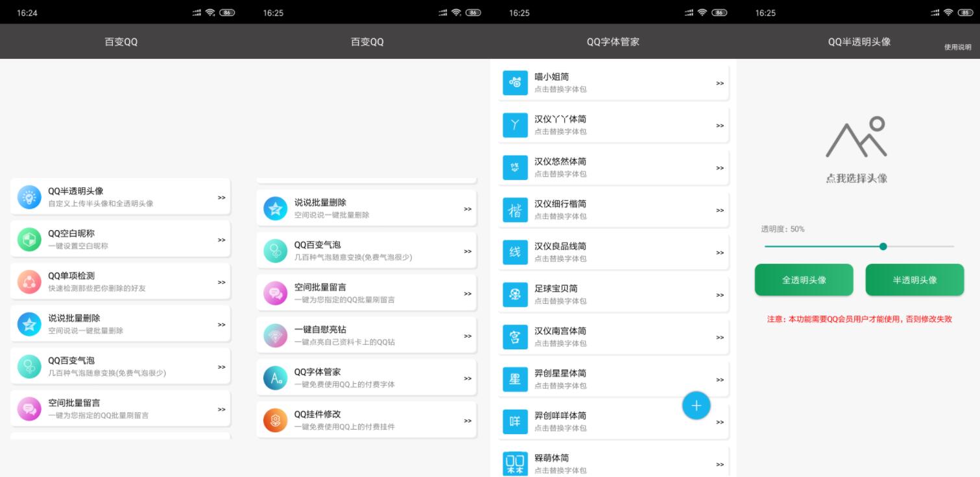Select the QQ单项检测 title text
The image size is (980, 477).
pyautogui.click(x=71, y=276)
